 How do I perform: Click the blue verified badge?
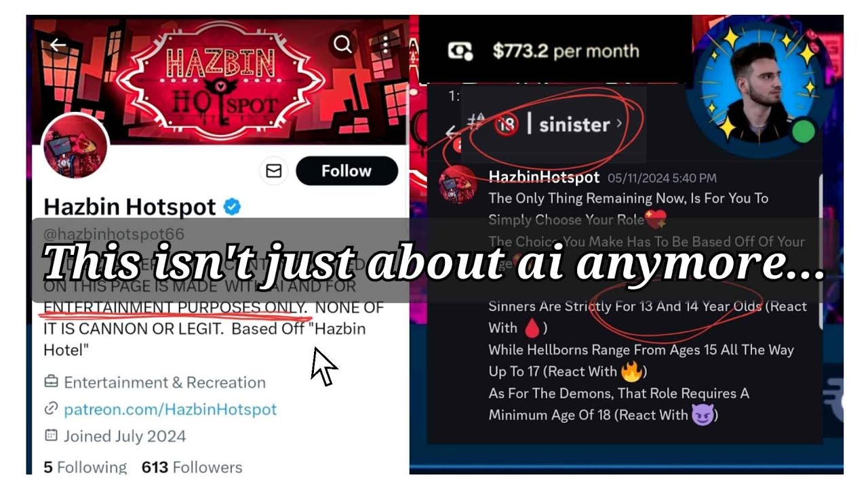point(233,207)
